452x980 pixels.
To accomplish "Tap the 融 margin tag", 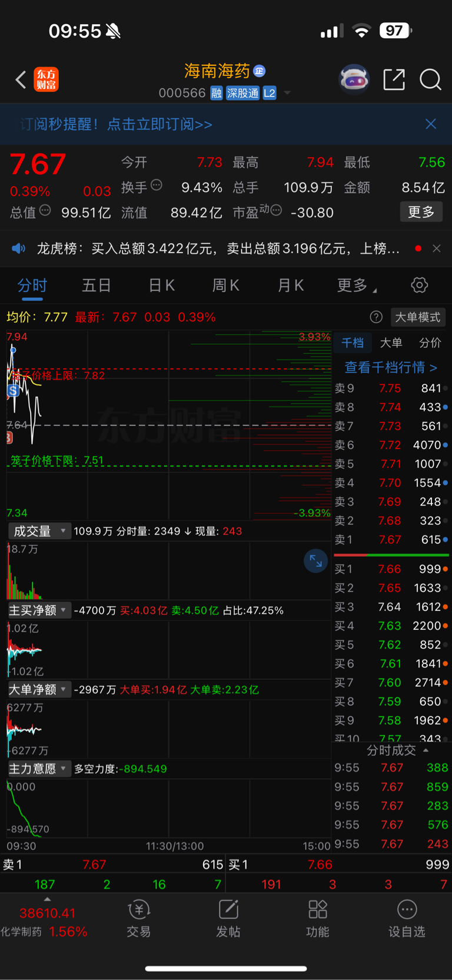I will click(x=217, y=93).
